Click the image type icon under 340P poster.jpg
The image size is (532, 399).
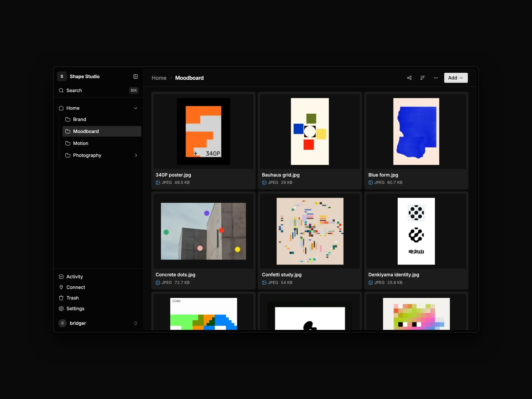[158, 183]
